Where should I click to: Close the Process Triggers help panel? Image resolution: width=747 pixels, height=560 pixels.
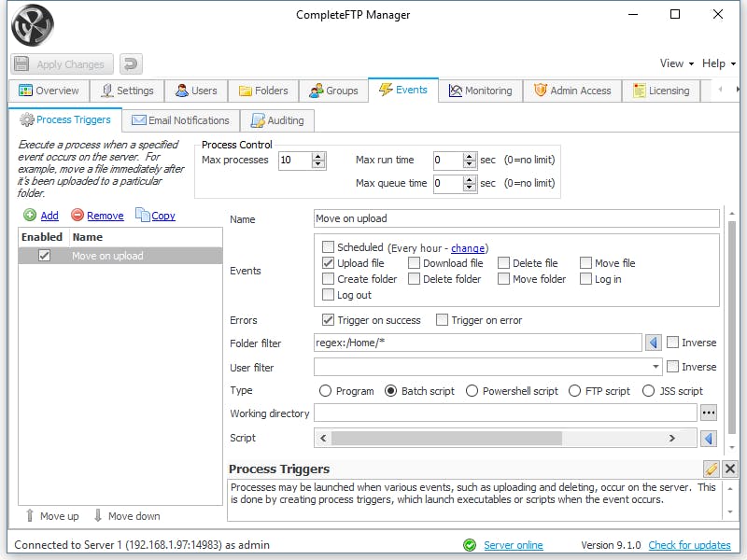click(730, 469)
